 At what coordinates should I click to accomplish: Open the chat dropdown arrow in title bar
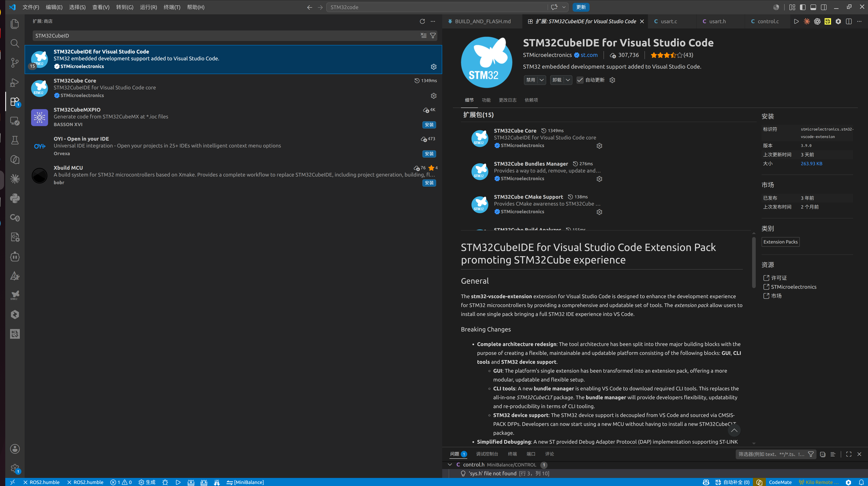pos(564,7)
